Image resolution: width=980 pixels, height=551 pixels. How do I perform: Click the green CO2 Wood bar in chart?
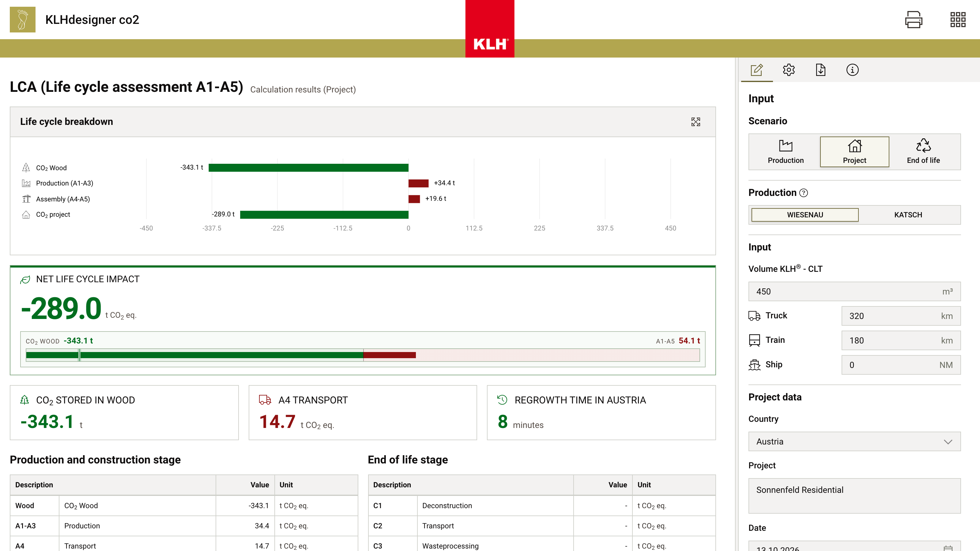pos(308,168)
